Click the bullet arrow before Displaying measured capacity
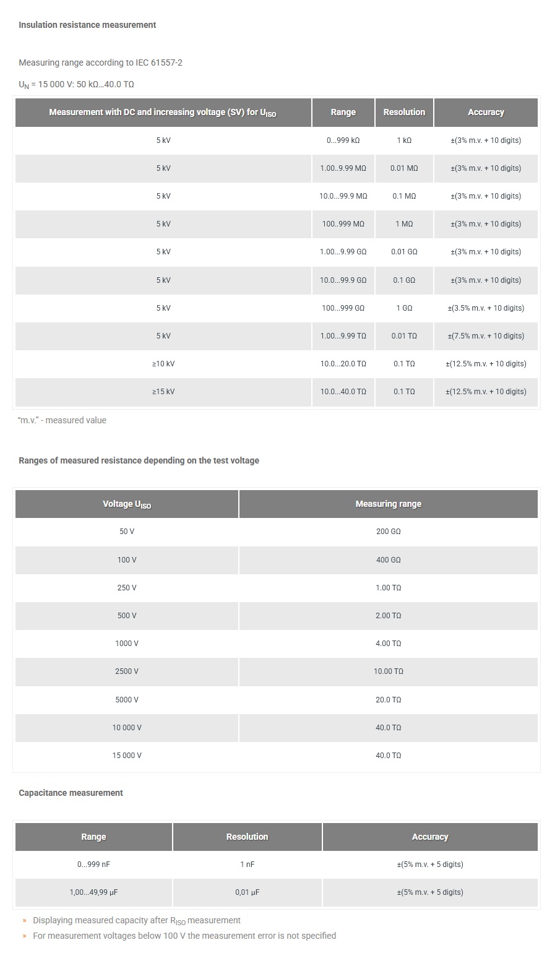The width and height of the screenshot is (560, 966). pyautogui.click(x=25, y=921)
